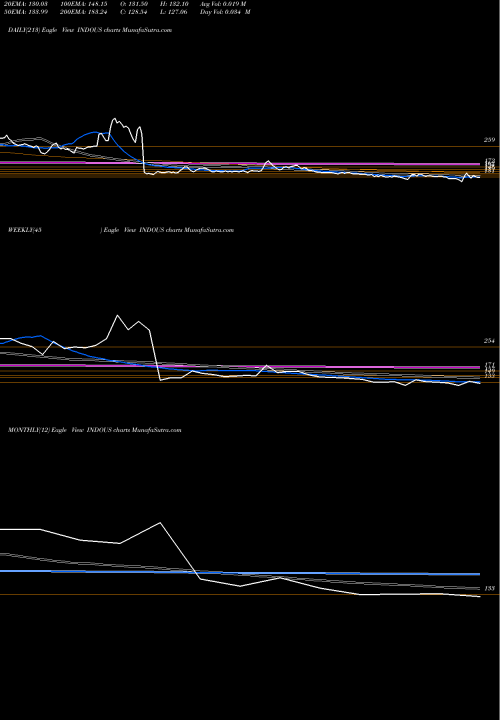Click the 171 price level on weekly chart
Image resolution: width=500 pixels, height=720 pixels.
[x=489, y=364]
